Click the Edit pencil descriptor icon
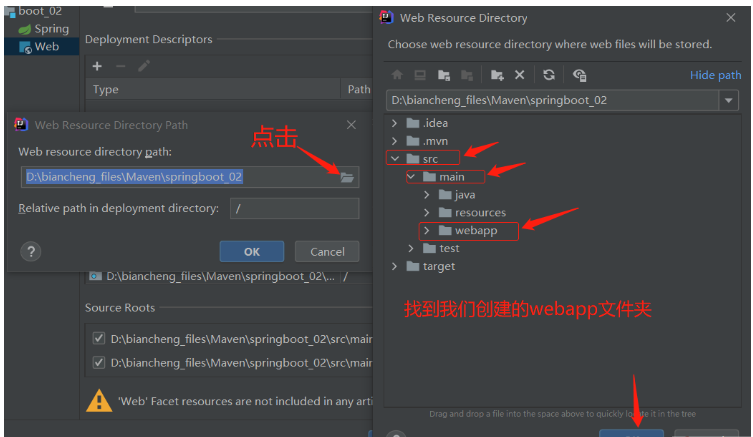This screenshot has width=753, height=437. coord(144,66)
